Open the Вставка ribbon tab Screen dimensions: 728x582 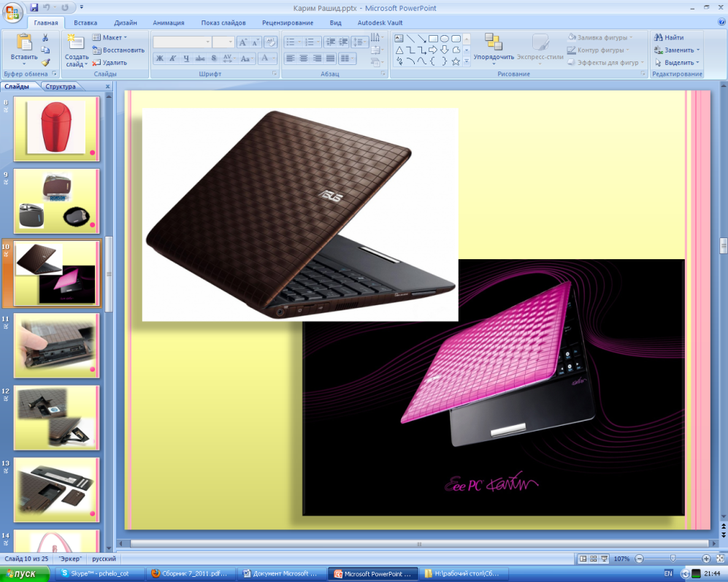85,23
